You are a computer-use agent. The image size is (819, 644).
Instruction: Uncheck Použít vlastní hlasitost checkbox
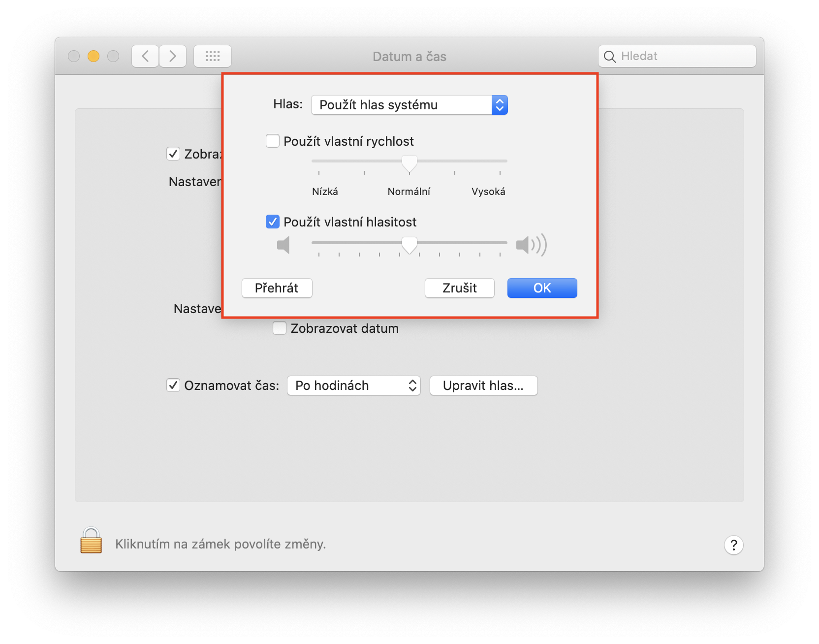[x=273, y=222]
